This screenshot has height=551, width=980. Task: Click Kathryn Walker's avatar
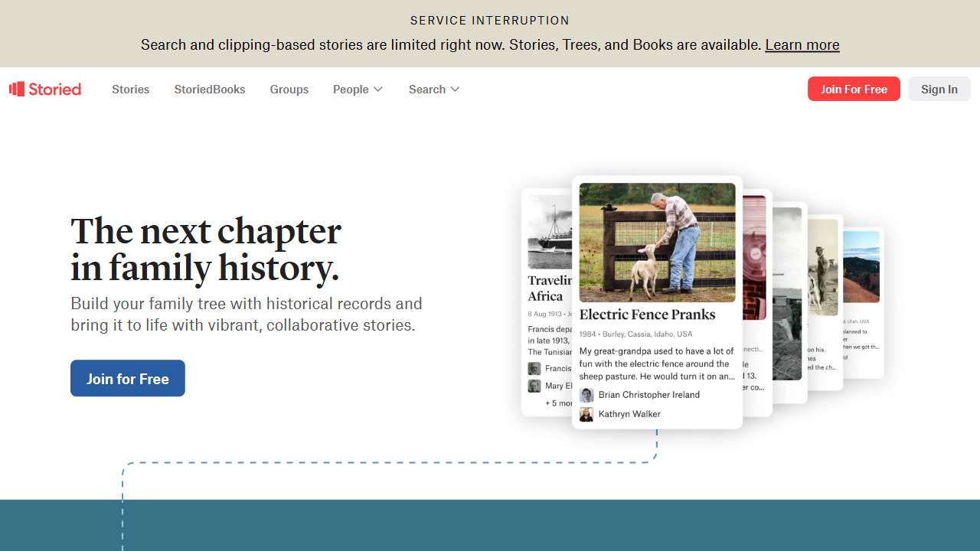click(x=586, y=414)
